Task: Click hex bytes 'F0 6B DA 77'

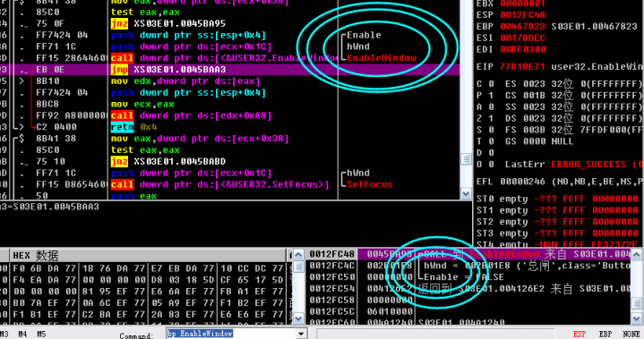Action: point(45,268)
